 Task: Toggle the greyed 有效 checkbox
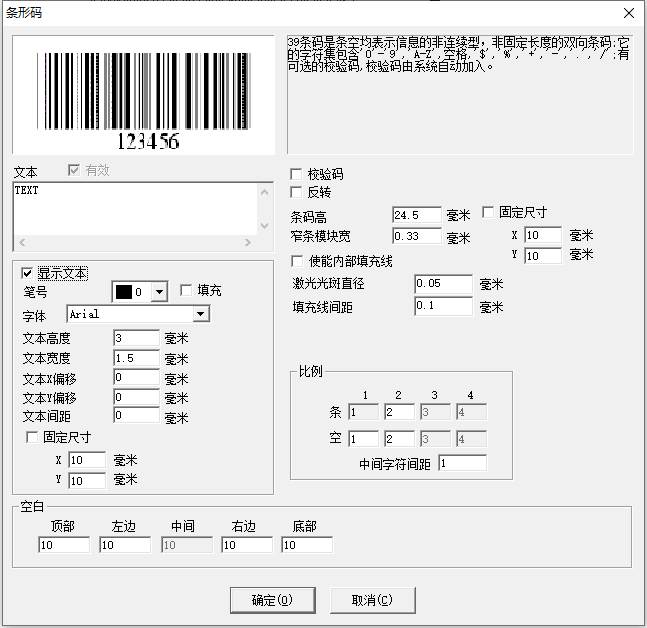pos(74,170)
